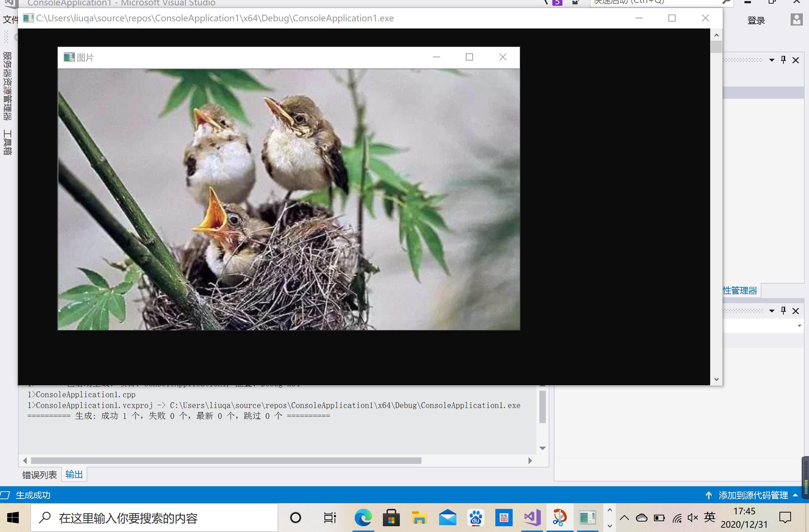Select the 输出 tab
The image size is (809, 532).
(x=74, y=474)
